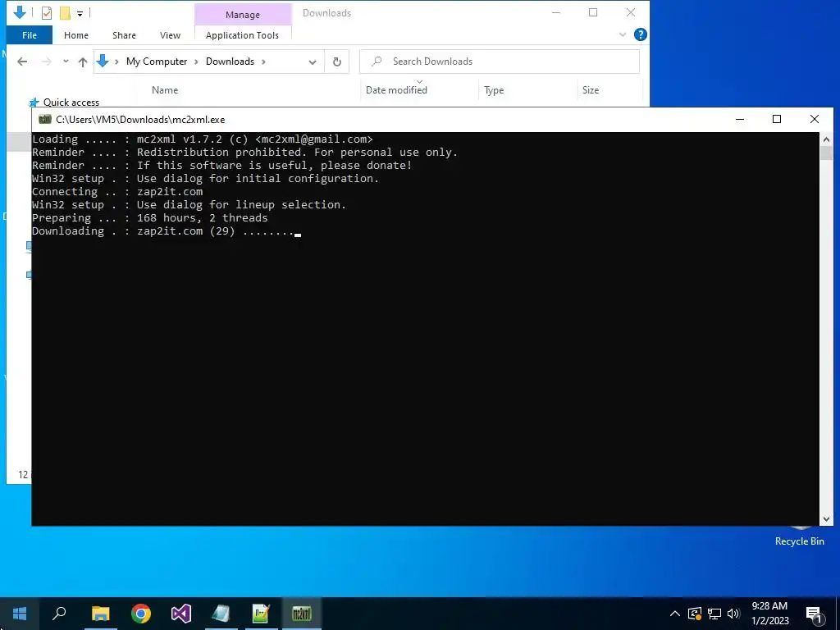840x630 pixels.
Task: Switch to mc2xml taskbar icon
Action: (302, 614)
